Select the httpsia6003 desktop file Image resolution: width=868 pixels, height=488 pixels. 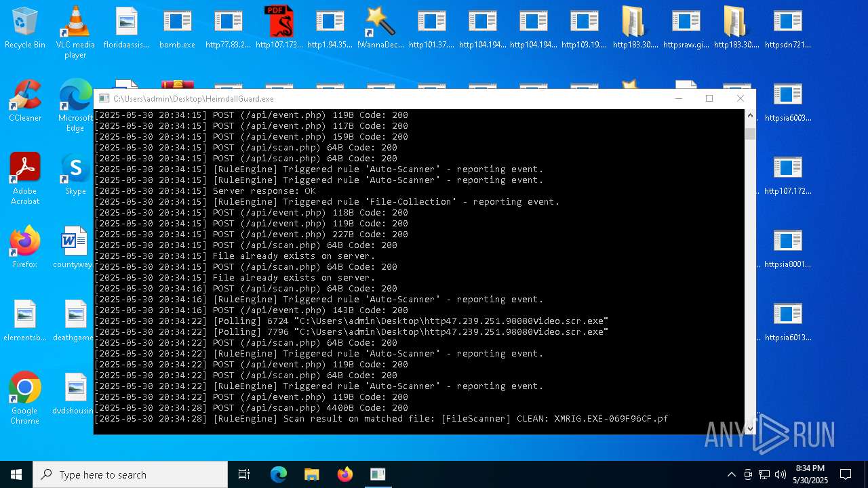pos(787,101)
